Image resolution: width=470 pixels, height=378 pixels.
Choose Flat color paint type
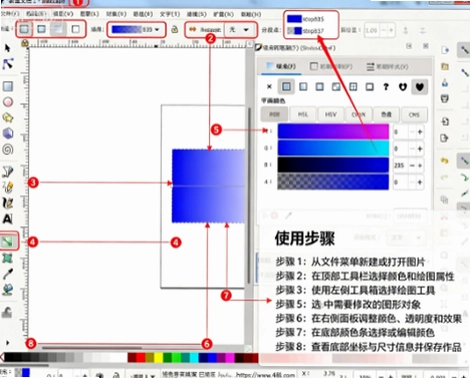[286, 87]
